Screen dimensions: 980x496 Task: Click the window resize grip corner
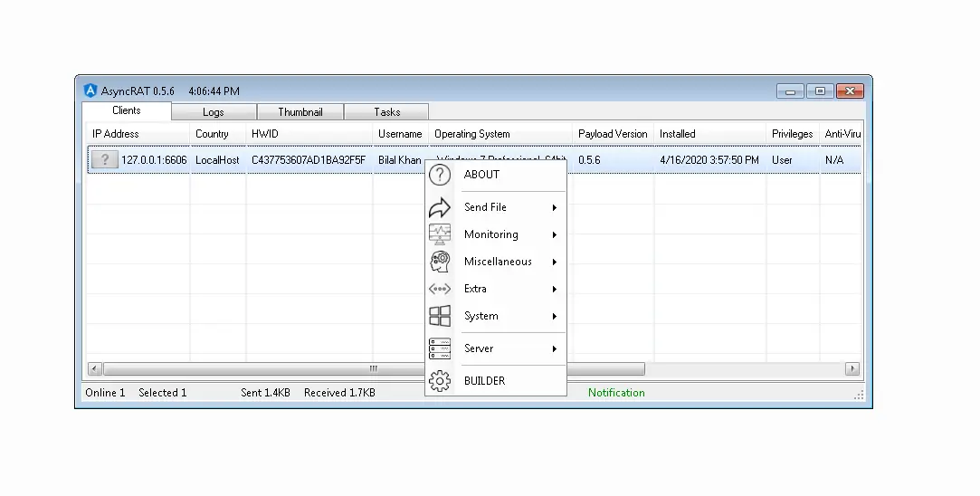(860, 395)
